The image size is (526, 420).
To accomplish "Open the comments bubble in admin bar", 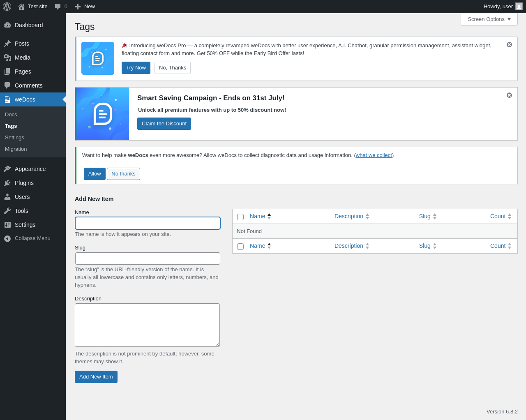I will tap(58, 7).
